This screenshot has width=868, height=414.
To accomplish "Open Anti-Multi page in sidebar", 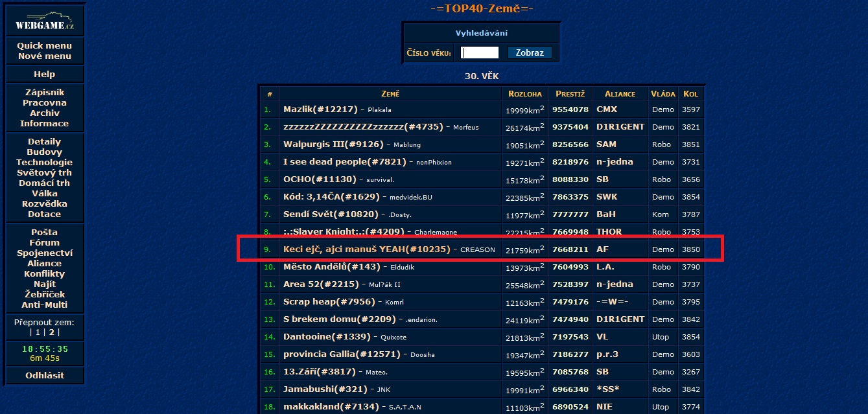I will (x=44, y=305).
